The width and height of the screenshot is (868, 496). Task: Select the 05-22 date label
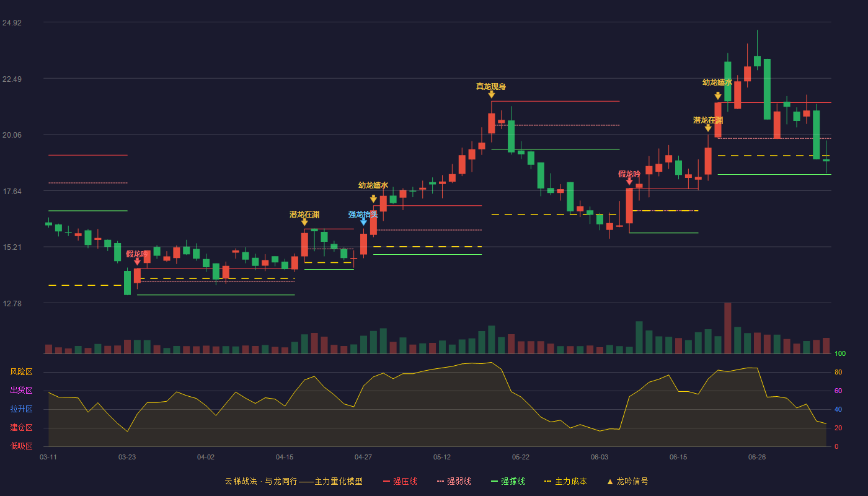click(521, 457)
